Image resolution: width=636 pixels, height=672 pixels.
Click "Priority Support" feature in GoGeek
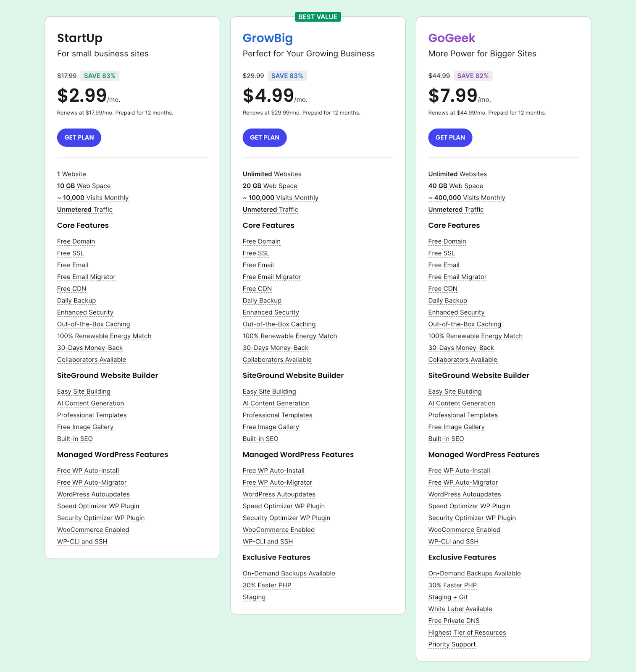452,644
